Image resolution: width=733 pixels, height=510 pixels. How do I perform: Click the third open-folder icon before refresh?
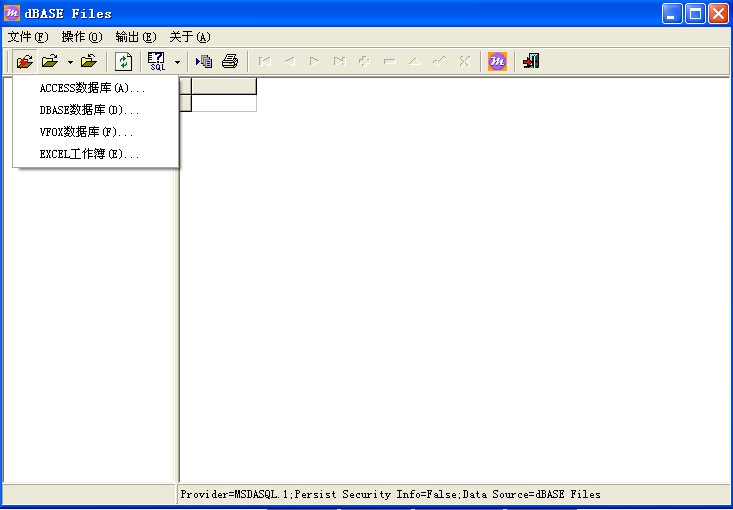[89, 61]
